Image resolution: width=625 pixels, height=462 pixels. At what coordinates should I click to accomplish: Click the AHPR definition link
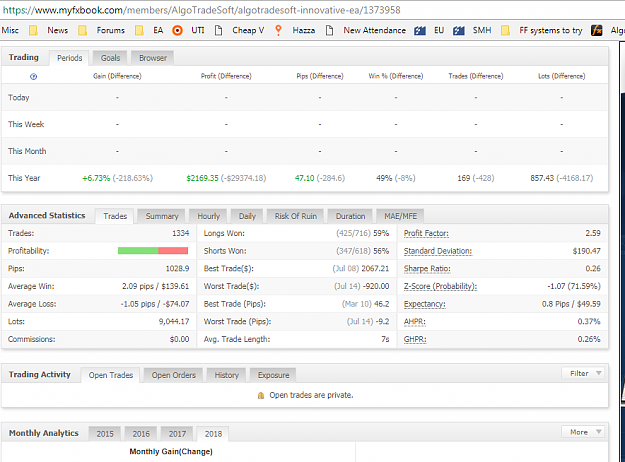[x=415, y=322]
